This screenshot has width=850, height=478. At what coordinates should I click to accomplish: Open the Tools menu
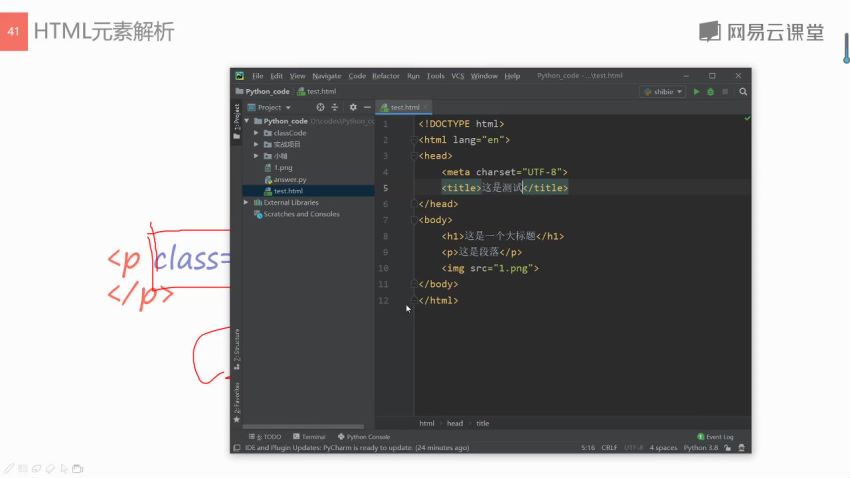(435, 76)
